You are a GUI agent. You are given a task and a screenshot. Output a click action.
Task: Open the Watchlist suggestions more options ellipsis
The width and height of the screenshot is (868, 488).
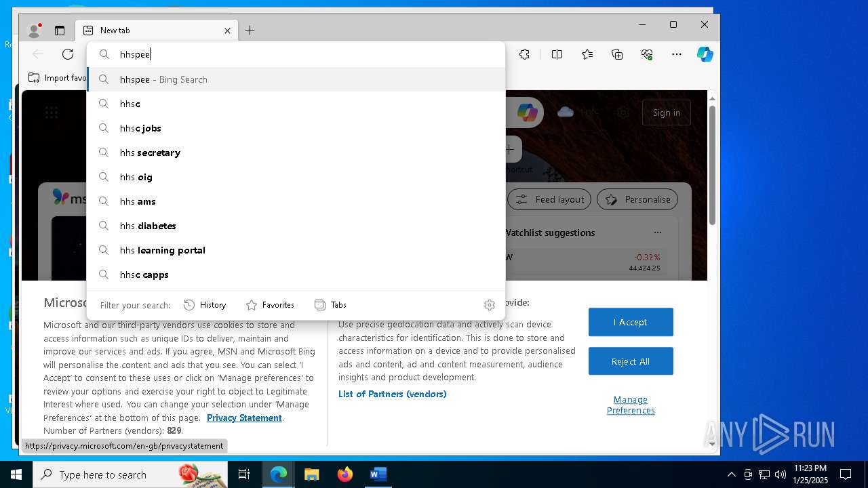coord(657,232)
